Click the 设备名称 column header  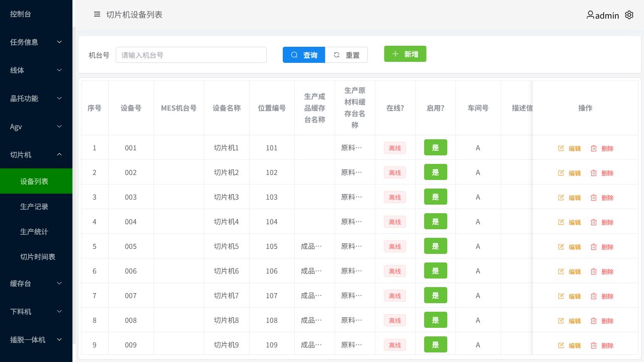point(226,108)
